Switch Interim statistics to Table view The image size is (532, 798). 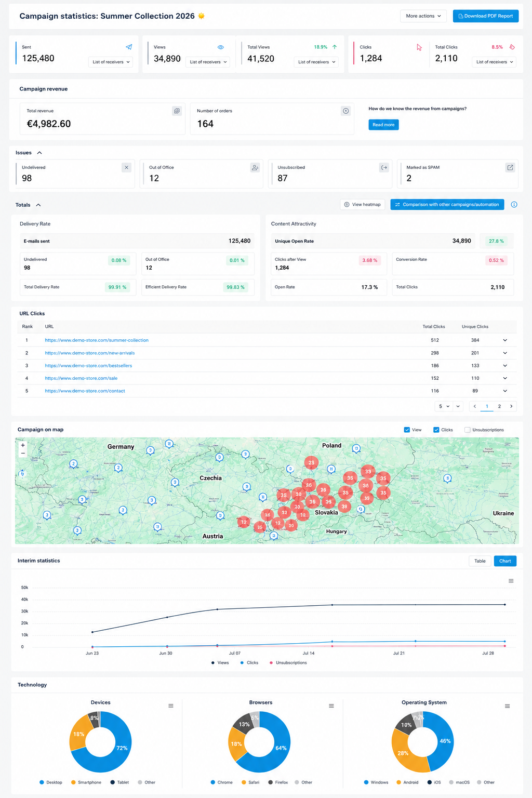[480, 561]
